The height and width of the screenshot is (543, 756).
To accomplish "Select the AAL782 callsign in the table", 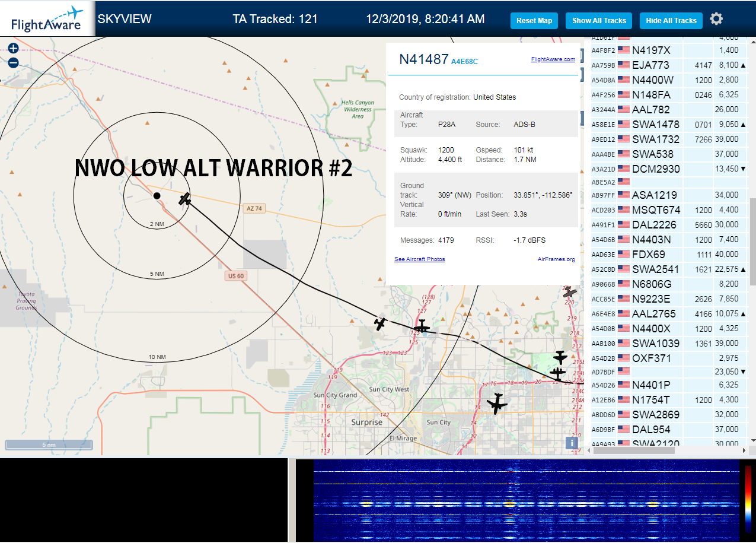I will point(650,110).
